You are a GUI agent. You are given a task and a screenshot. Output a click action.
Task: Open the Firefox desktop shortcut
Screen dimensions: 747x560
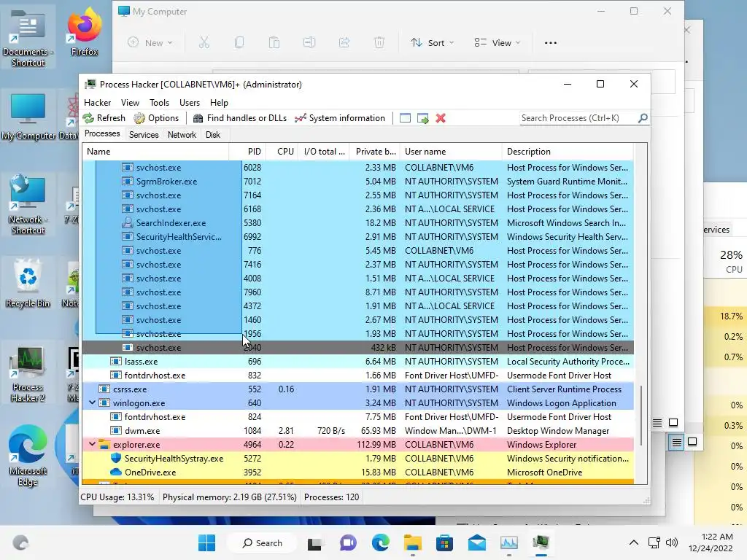(x=85, y=32)
